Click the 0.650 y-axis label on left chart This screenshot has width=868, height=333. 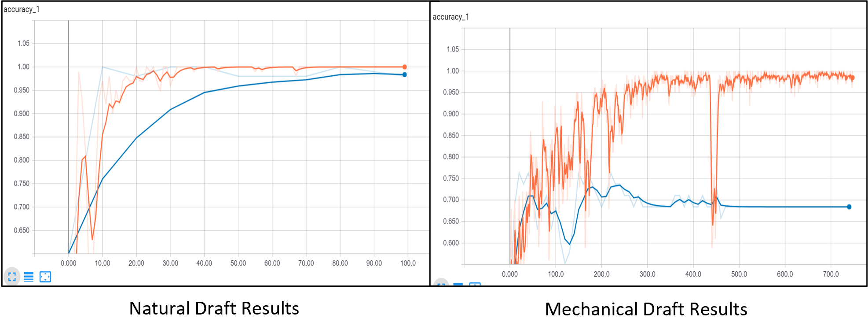(22, 230)
